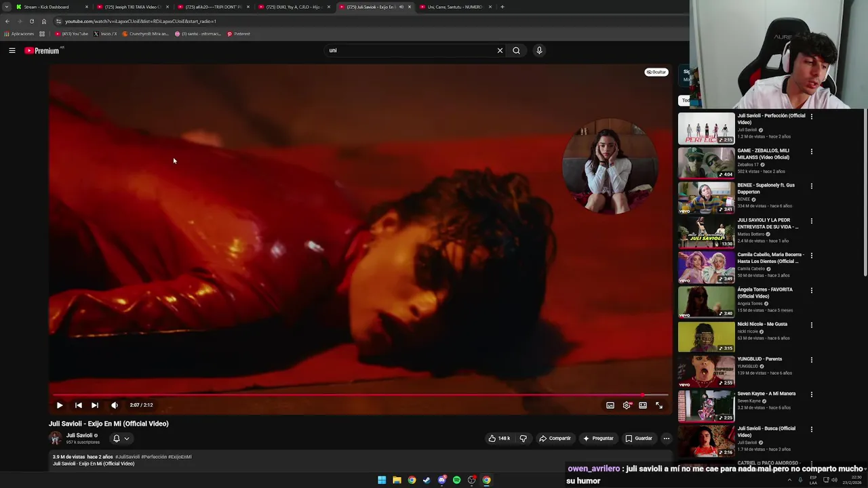Enter full screen mode
This screenshot has width=868, height=488.
[x=659, y=405]
